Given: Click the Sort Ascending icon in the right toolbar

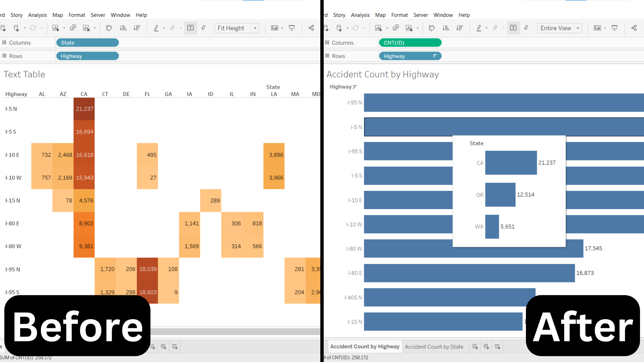Looking at the screenshot, I should click(446, 28).
